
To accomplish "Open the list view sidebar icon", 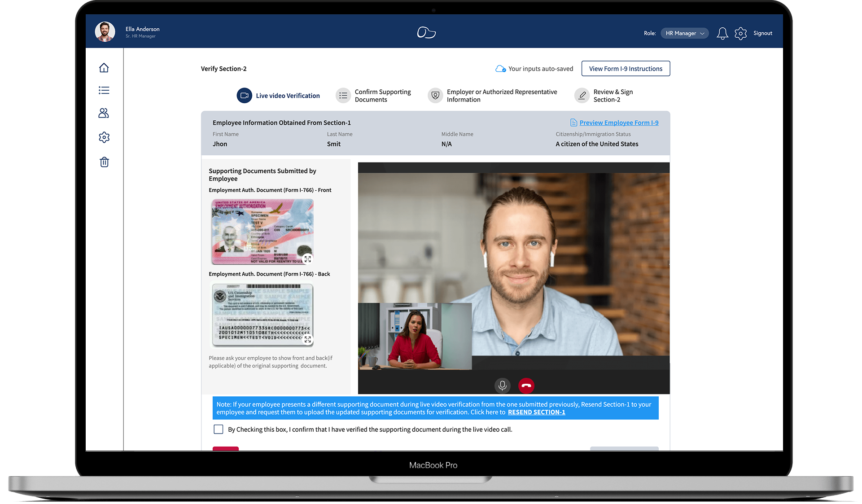I will tap(104, 90).
